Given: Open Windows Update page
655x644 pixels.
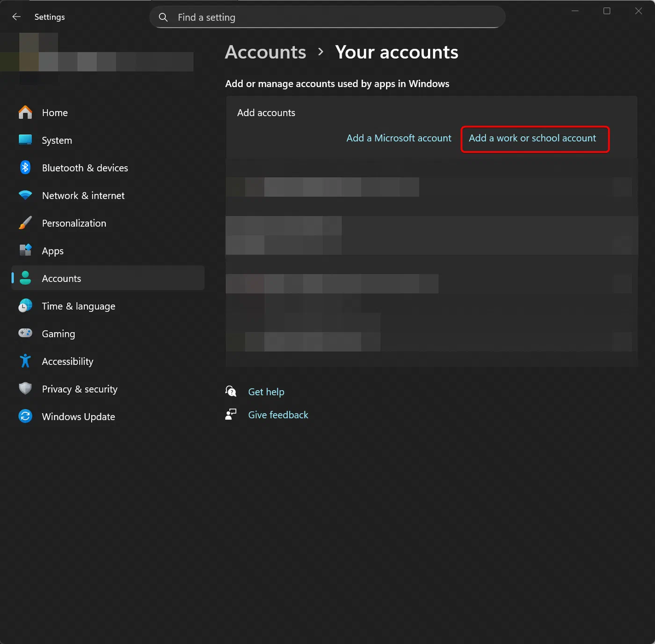Looking at the screenshot, I should (x=108, y=416).
